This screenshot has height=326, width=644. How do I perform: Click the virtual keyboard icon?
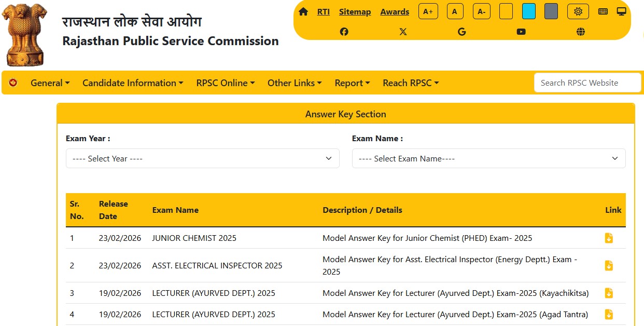[x=603, y=10]
